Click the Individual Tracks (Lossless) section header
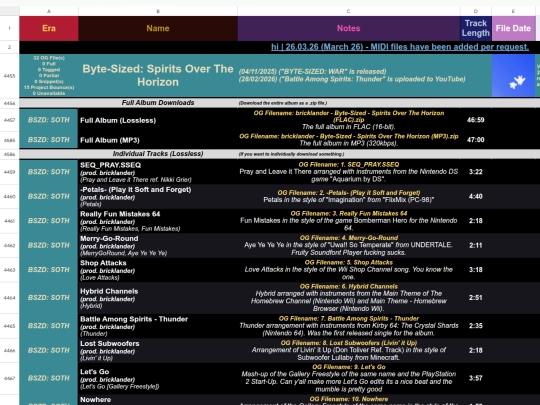 (158, 154)
